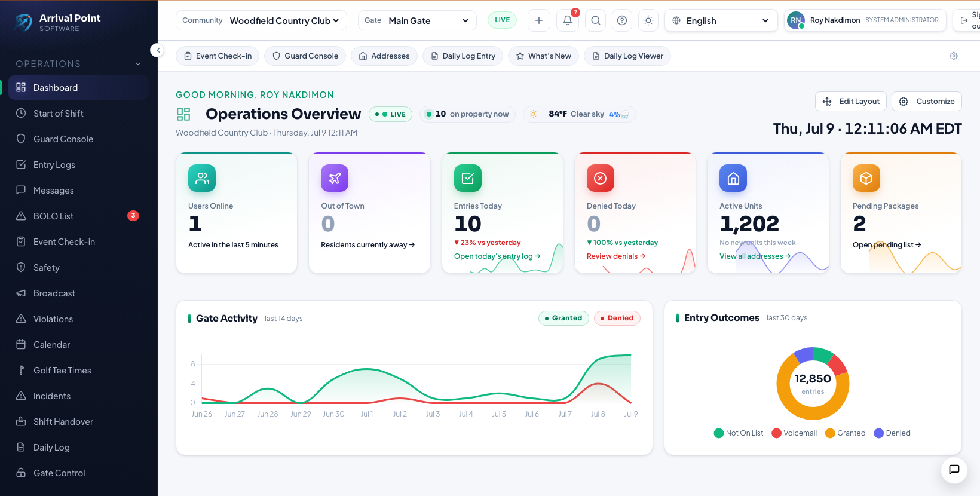The height and width of the screenshot is (496, 980).
Task: Open the chat bubble widget
Action: (x=954, y=470)
